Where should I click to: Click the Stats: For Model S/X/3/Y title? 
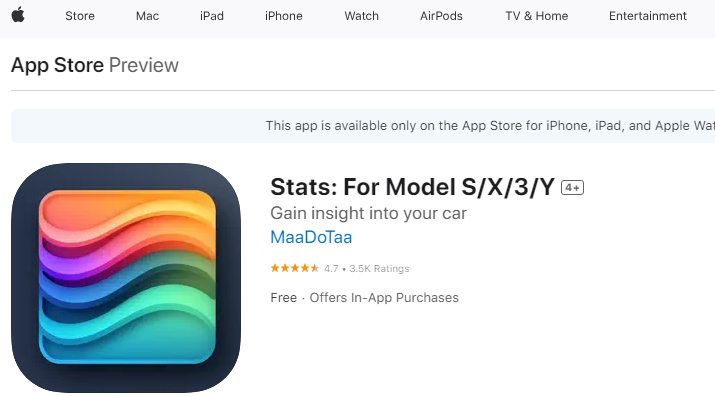tap(412, 187)
